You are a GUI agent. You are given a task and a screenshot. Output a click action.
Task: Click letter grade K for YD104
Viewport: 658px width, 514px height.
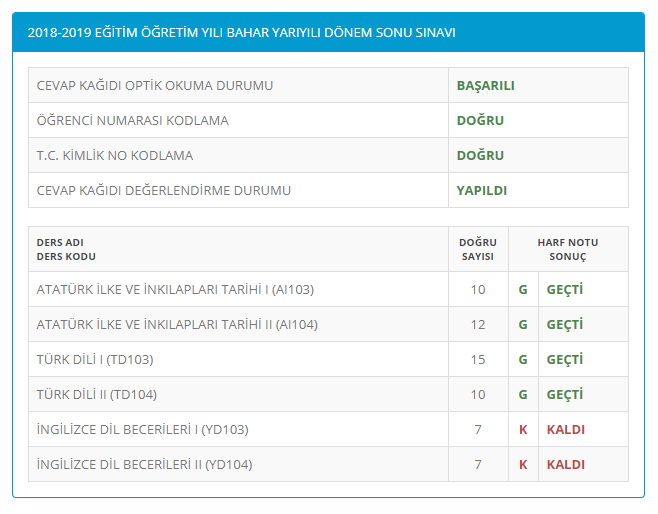pos(523,464)
